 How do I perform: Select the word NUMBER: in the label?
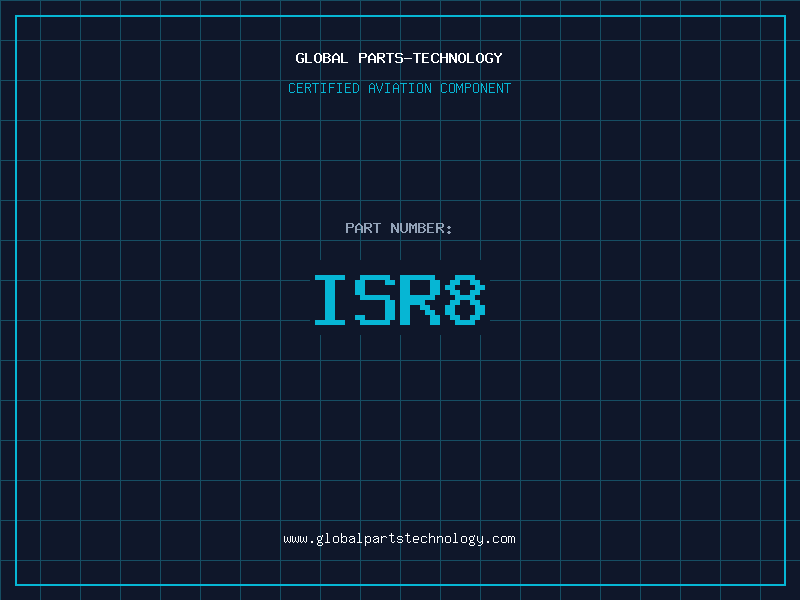[x=421, y=228]
